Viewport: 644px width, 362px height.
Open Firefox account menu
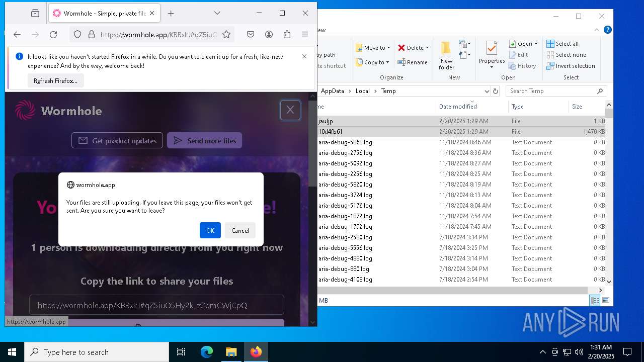(269, 34)
